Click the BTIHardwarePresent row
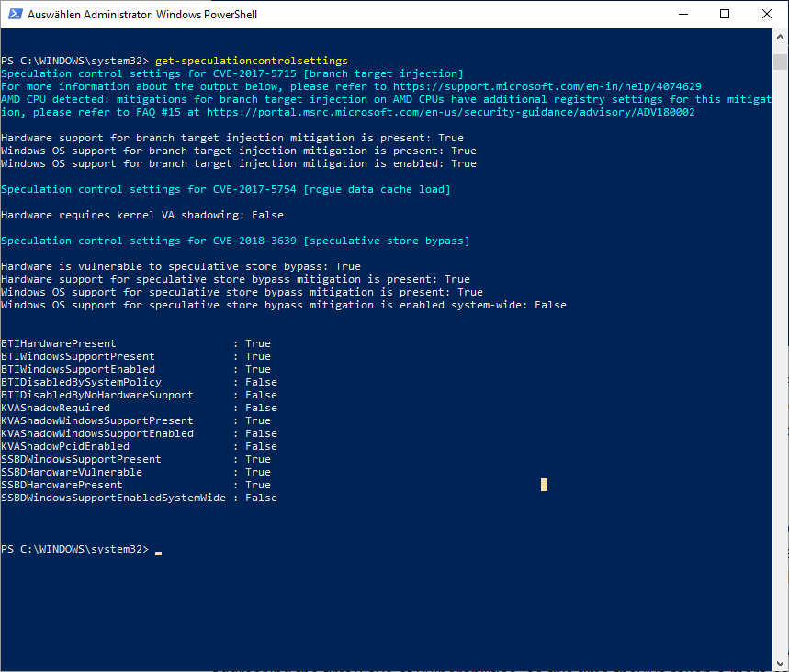Image resolution: width=789 pixels, height=672 pixels. (135, 343)
